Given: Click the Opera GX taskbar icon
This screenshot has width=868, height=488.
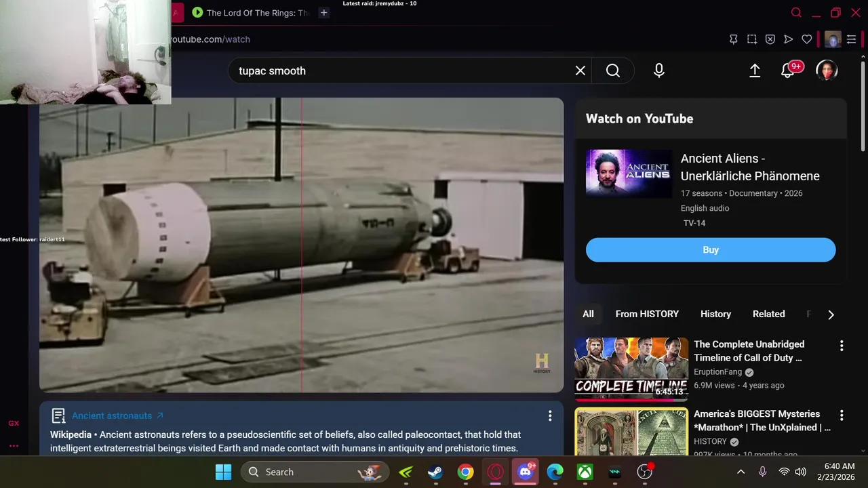Looking at the screenshot, I should point(496,472).
